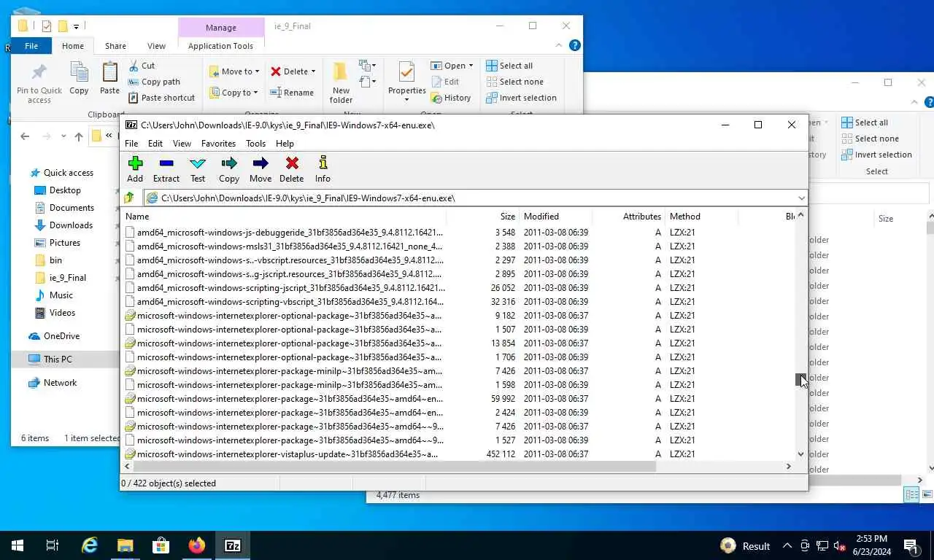Click the New folder icon
934x560 pixels.
coord(341,82)
